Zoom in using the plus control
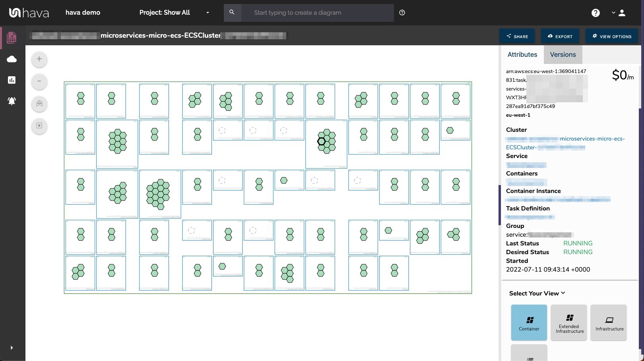Image resolution: width=644 pixels, height=361 pixels. click(x=39, y=59)
